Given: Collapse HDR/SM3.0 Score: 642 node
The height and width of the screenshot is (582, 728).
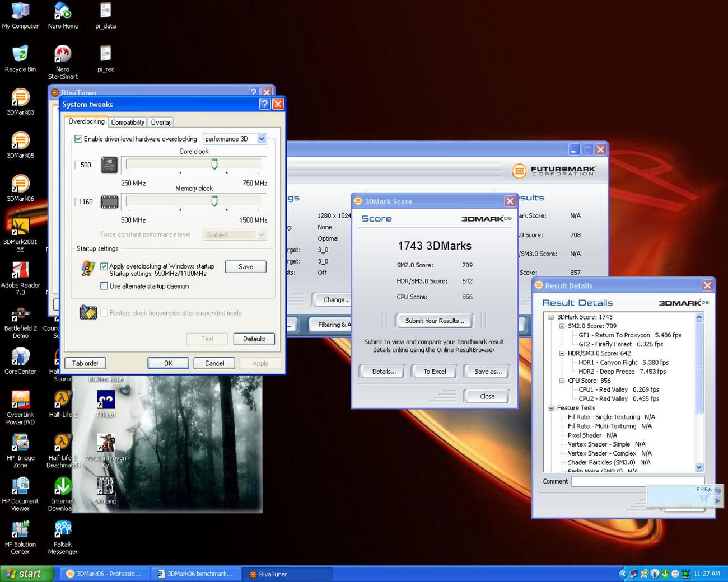Looking at the screenshot, I should pyautogui.click(x=562, y=353).
